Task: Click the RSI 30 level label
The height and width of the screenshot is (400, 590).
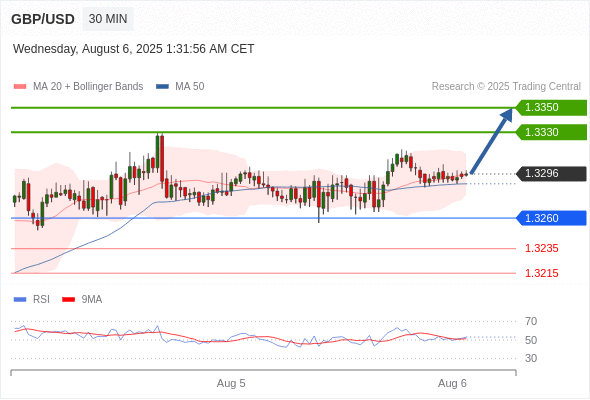Action: [x=531, y=358]
